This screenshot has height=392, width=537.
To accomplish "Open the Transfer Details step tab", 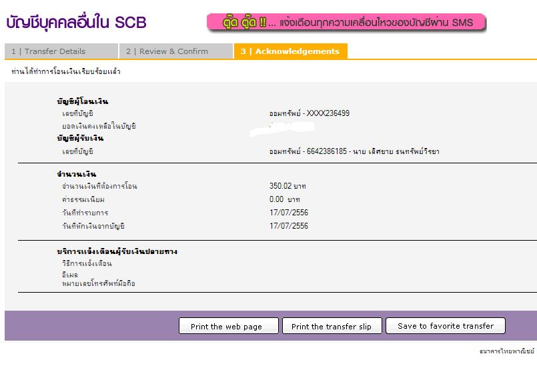I will click(x=61, y=51).
